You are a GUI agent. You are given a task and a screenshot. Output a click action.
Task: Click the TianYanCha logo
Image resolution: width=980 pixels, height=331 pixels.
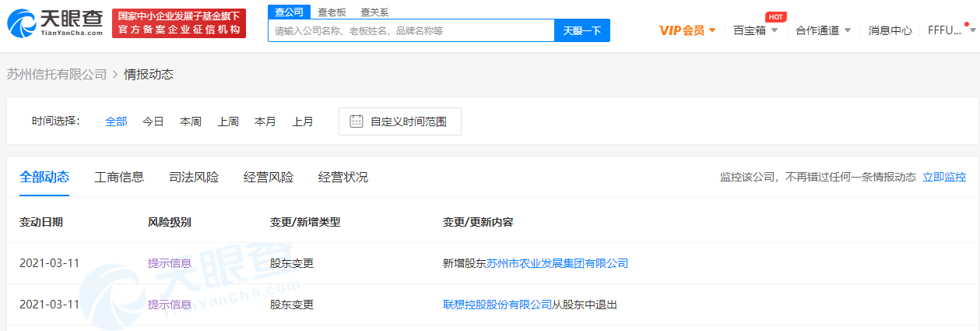click(x=55, y=23)
